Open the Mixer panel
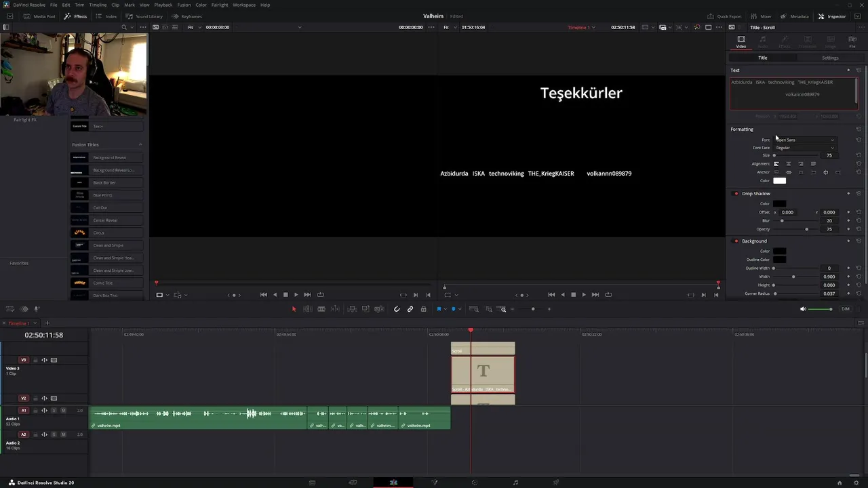This screenshot has height=488, width=868. [761, 16]
